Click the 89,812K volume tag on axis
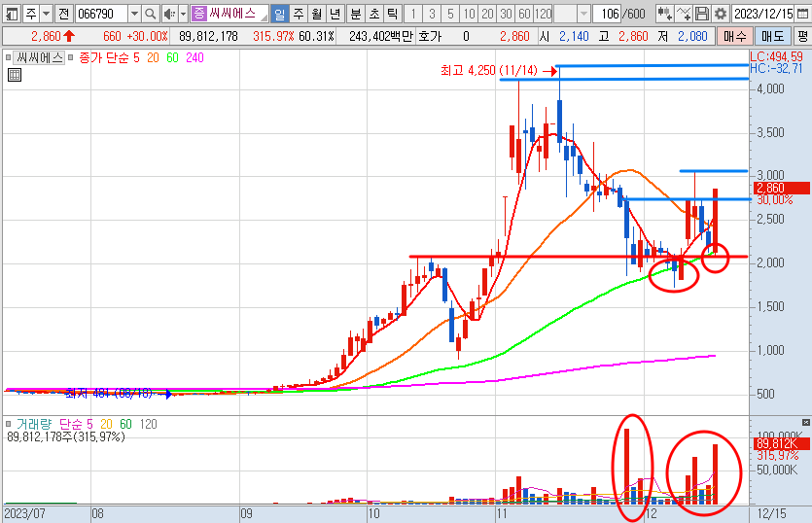Image resolution: width=812 pixels, height=523 pixels. [782, 443]
